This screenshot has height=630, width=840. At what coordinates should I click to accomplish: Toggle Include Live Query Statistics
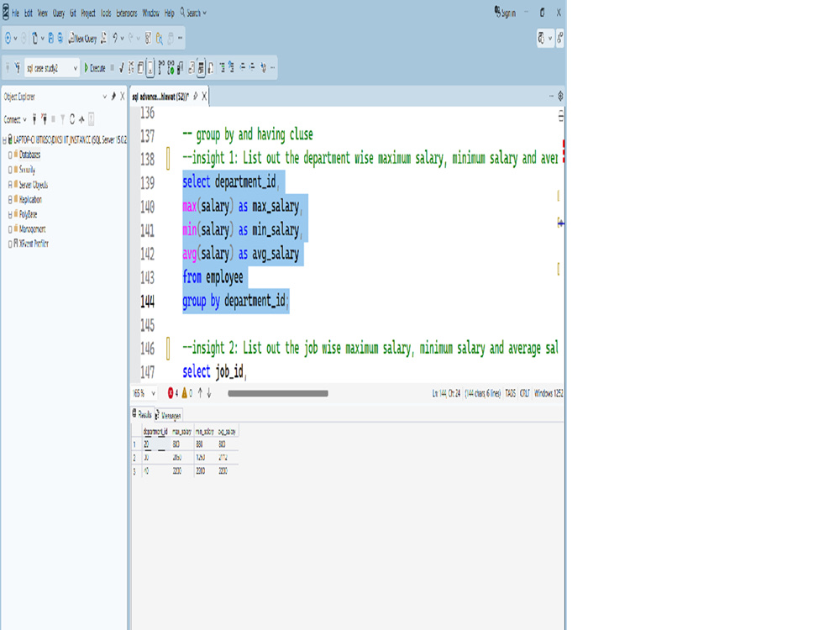point(171,68)
